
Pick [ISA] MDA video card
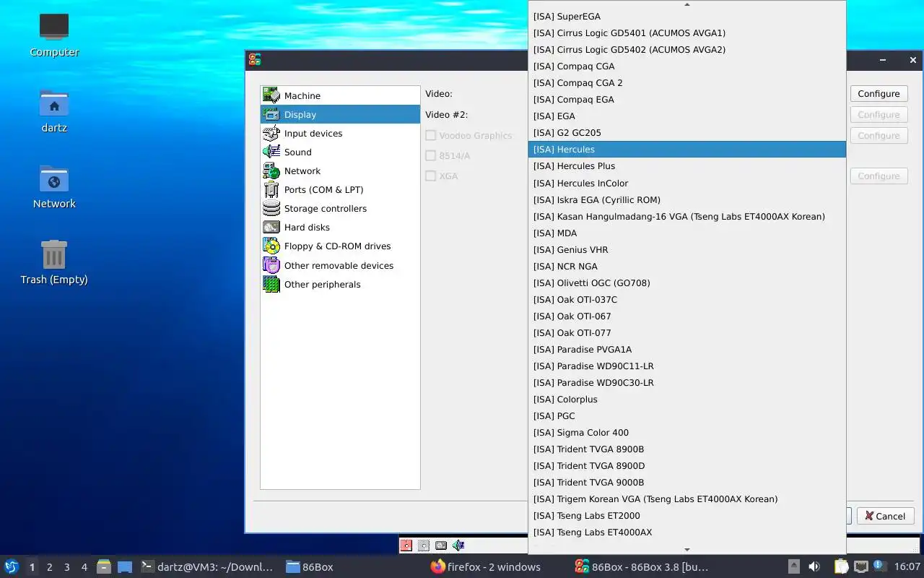[x=687, y=233]
